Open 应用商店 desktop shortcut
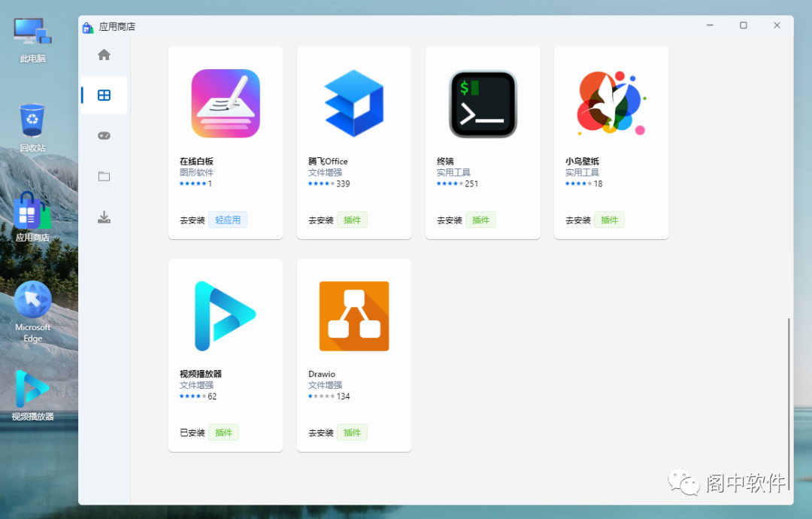This screenshot has height=519, width=812. click(x=32, y=217)
